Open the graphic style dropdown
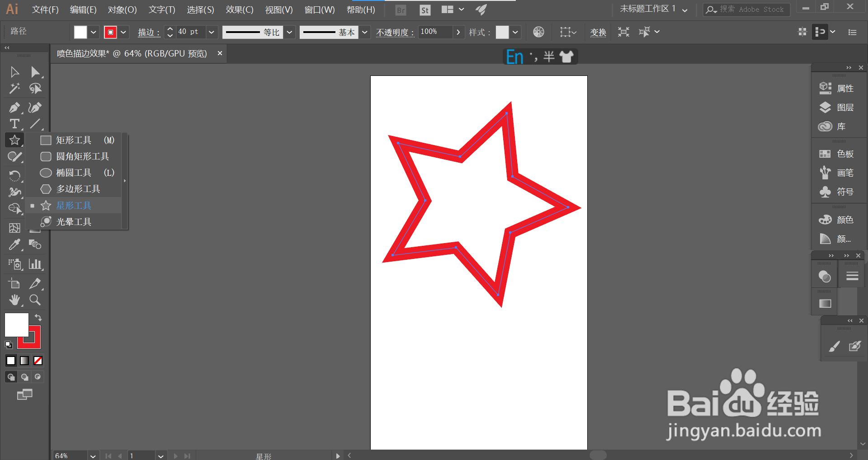Screen dimensions: 868x460 pyautogui.click(x=515, y=33)
